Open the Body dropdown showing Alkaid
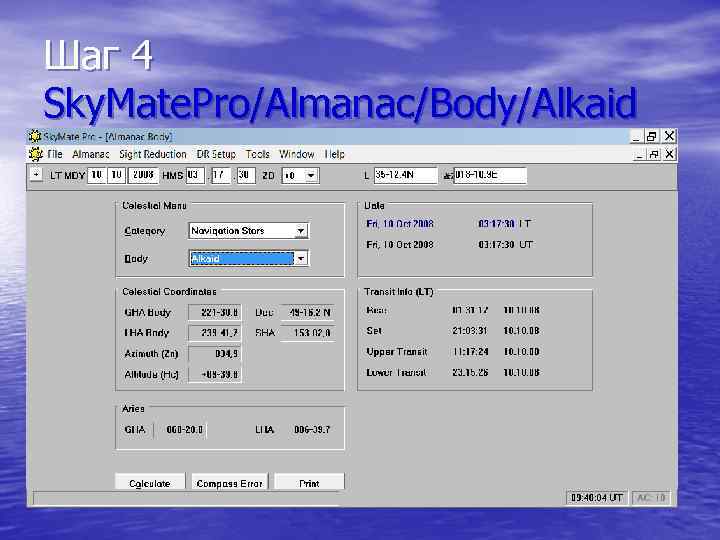 [300, 259]
